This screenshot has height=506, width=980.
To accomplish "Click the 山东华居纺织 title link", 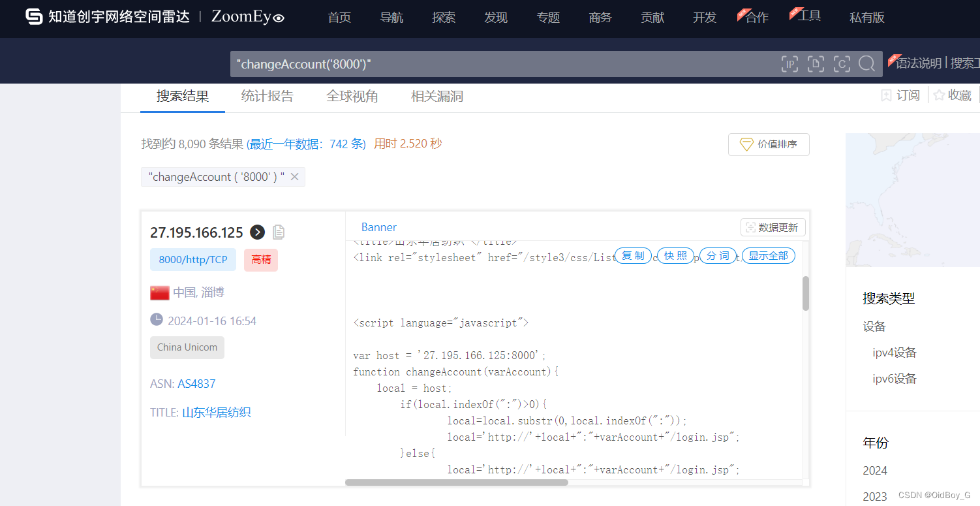I will click(217, 413).
